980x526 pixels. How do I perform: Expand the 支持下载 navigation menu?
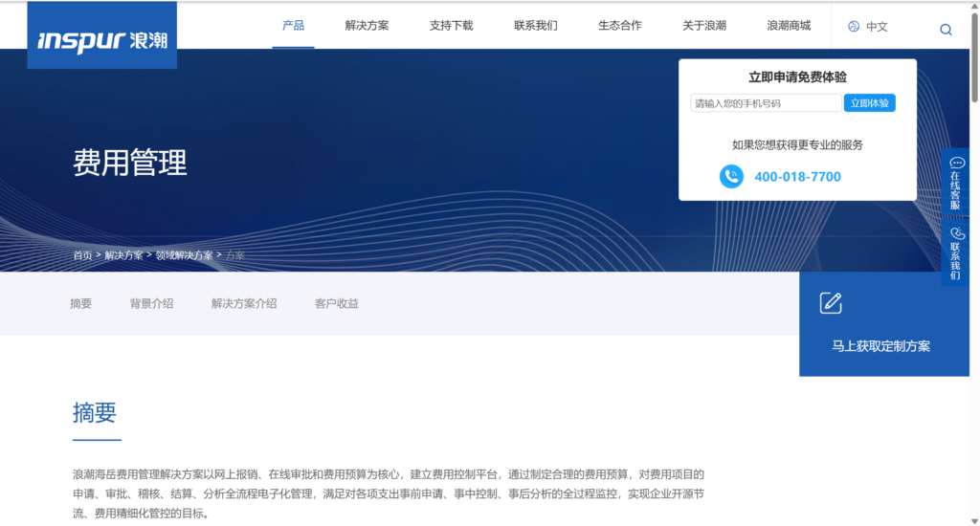pyautogui.click(x=451, y=26)
